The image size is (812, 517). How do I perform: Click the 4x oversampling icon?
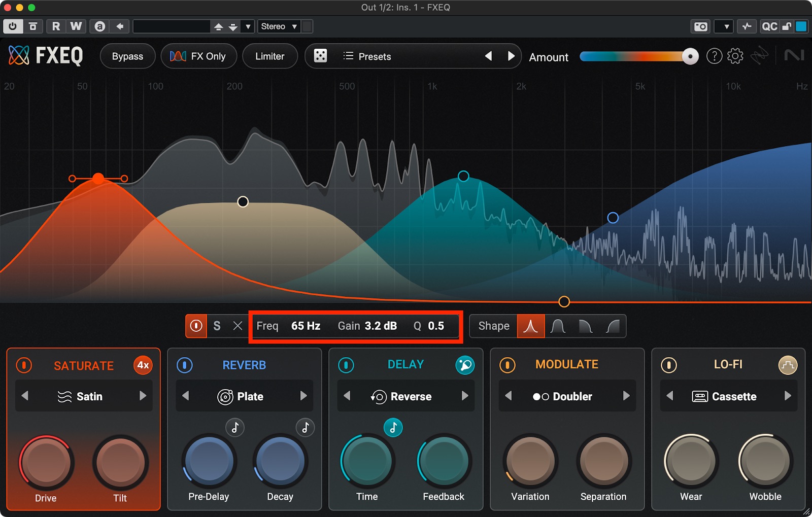click(143, 365)
